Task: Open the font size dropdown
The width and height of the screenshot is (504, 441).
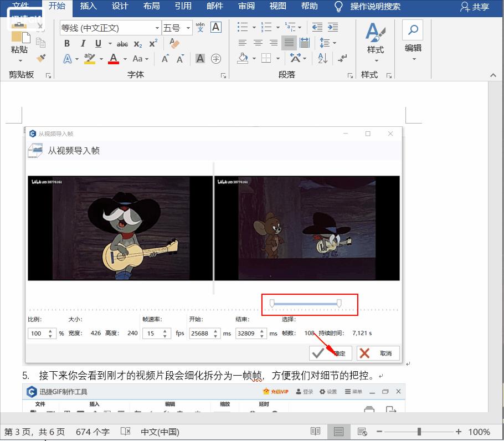Action: click(x=188, y=28)
